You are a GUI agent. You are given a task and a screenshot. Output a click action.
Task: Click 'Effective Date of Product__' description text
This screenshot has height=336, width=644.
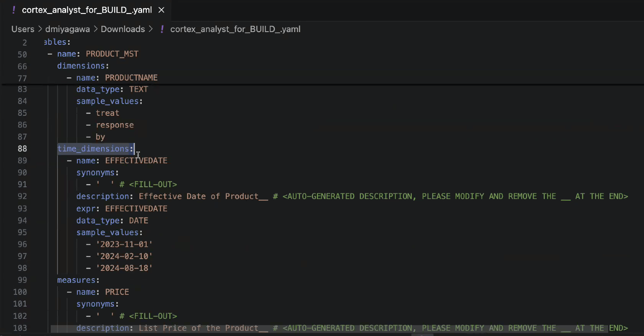(203, 196)
